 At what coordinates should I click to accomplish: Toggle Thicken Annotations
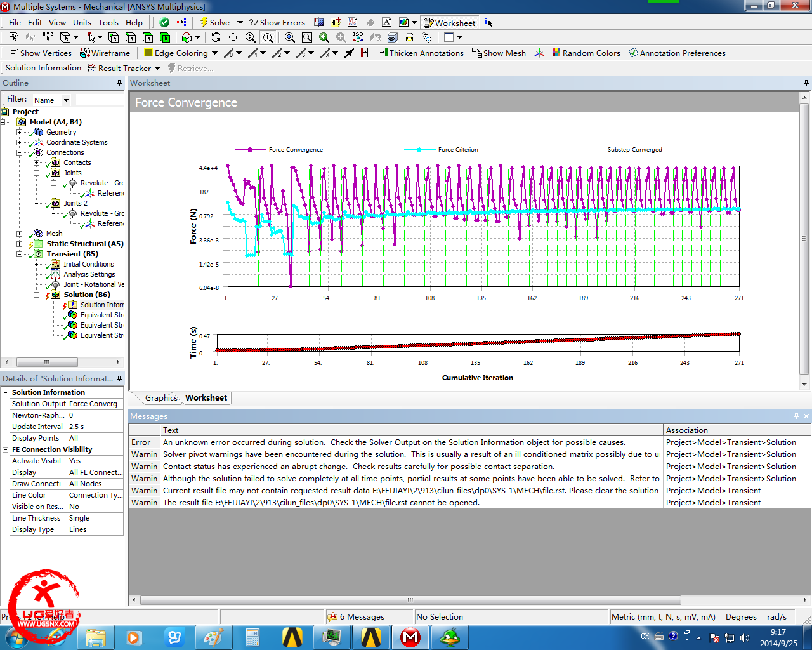421,53
